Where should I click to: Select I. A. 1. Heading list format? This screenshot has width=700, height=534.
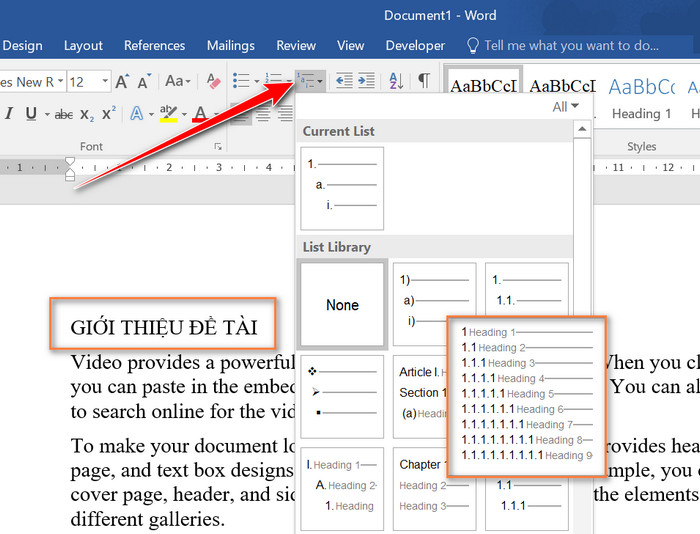[x=342, y=488]
